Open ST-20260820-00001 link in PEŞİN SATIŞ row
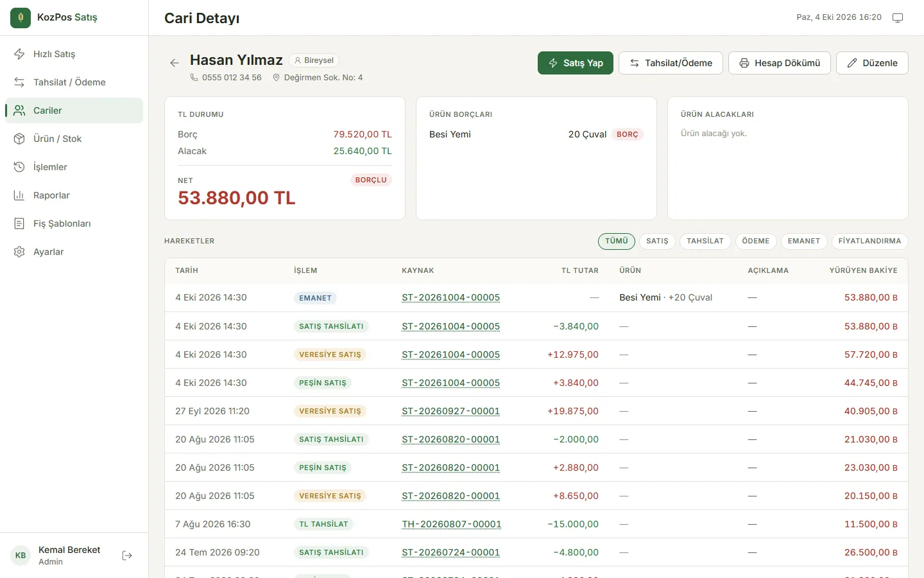Image resolution: width=924 pixels, height=578 pixels. [x=450, y=468]
